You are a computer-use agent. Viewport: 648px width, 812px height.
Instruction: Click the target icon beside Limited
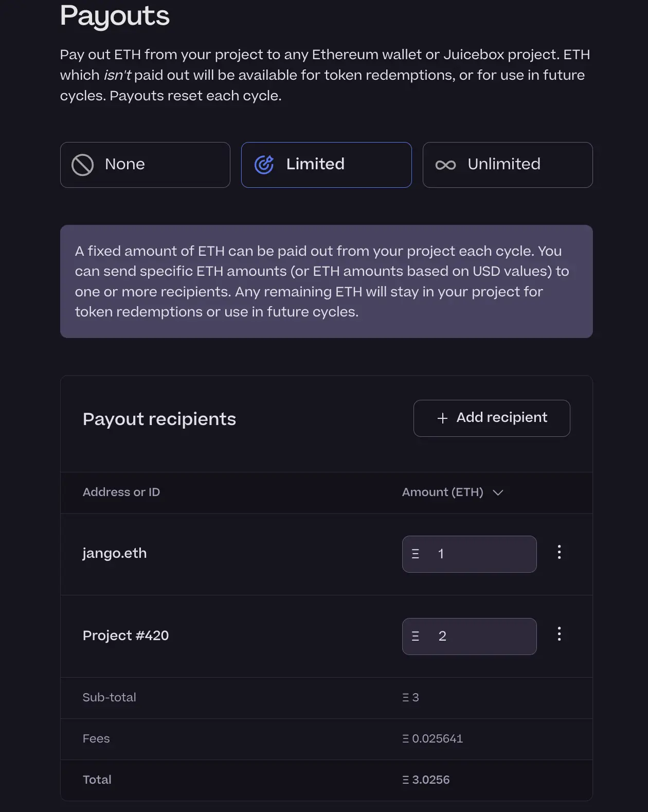click(264, 165)
